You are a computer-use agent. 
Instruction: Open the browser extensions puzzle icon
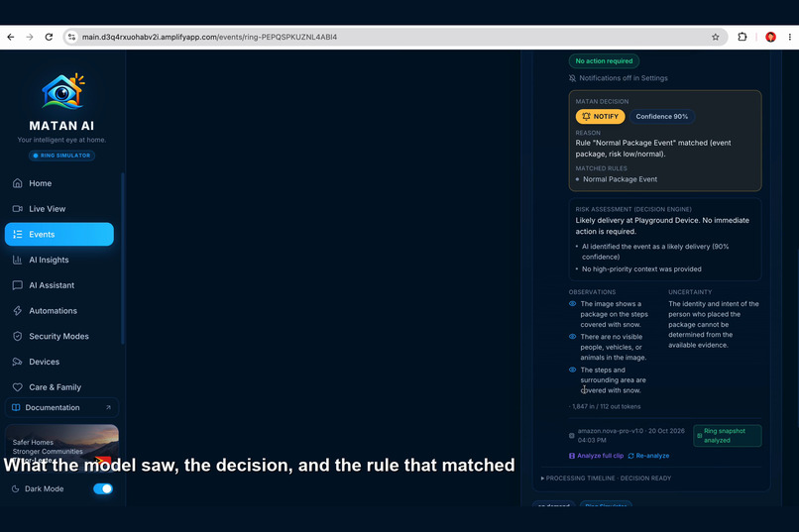(x=742, y=37)
